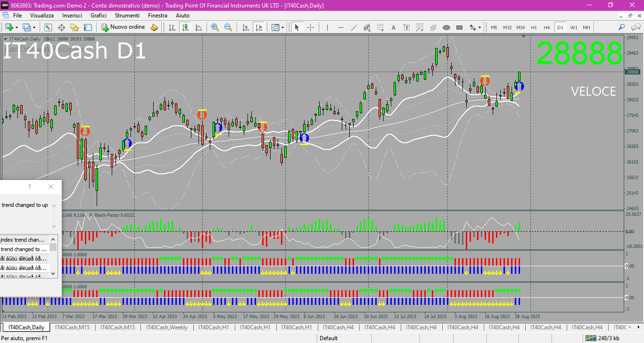Click the MetaEditor book icon

tap(154, 27)
